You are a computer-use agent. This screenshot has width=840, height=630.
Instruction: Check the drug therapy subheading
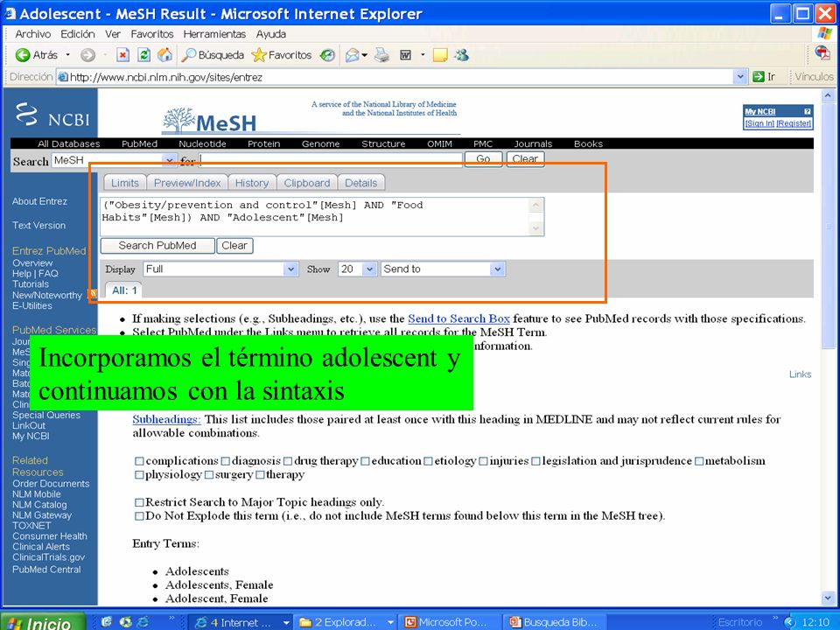(288, 461)
